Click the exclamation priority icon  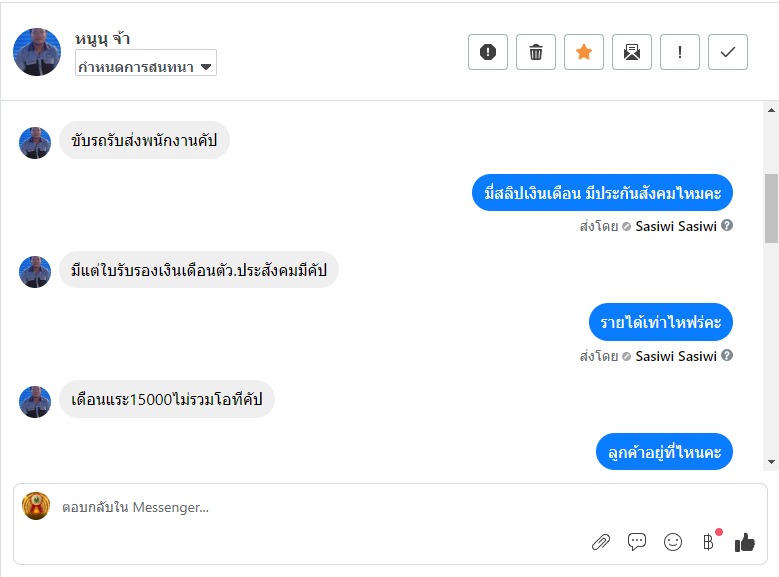(680, 52)
